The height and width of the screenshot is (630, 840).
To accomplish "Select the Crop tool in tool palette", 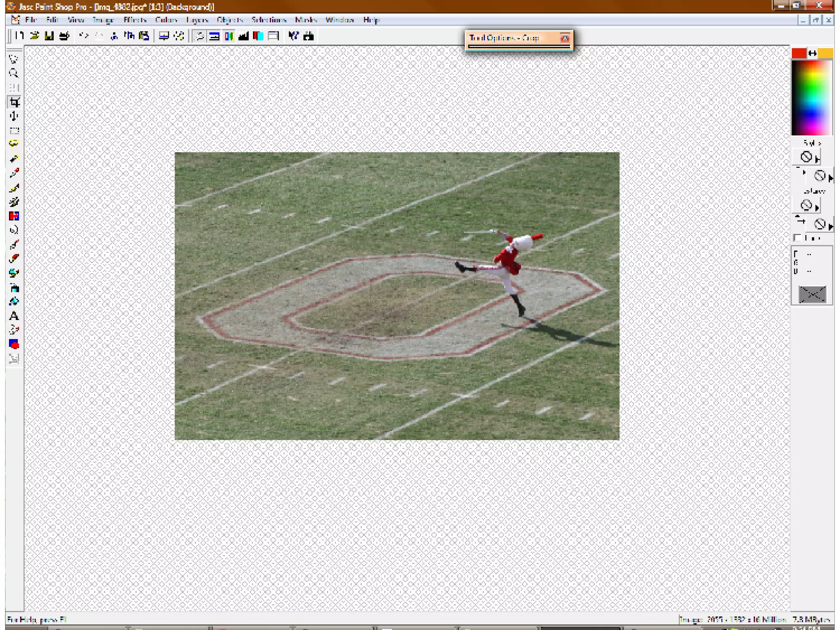I will pos(14,102).
